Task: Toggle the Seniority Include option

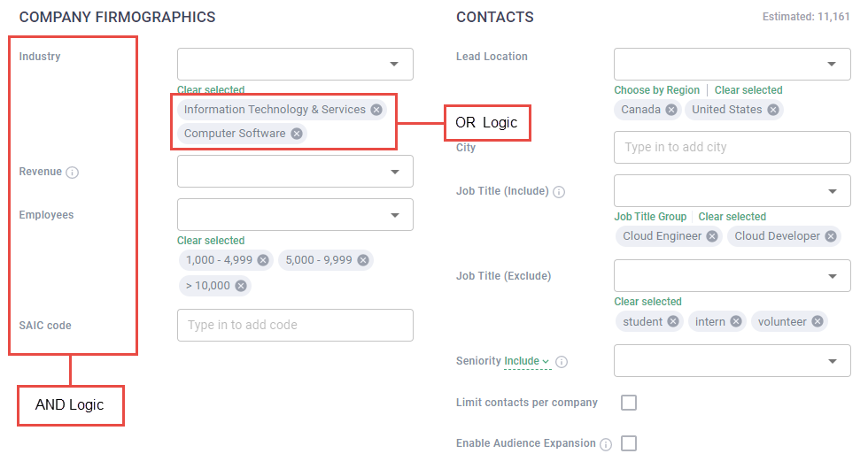Action: tap(527, 361)
